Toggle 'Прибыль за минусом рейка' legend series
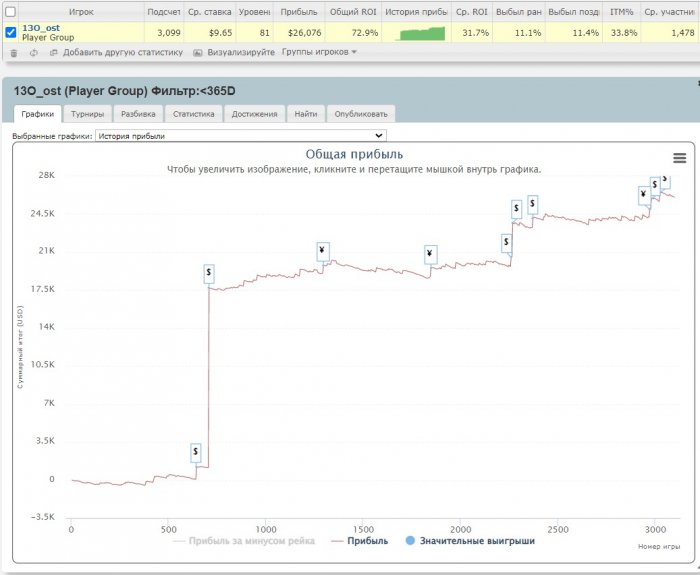 244,541
